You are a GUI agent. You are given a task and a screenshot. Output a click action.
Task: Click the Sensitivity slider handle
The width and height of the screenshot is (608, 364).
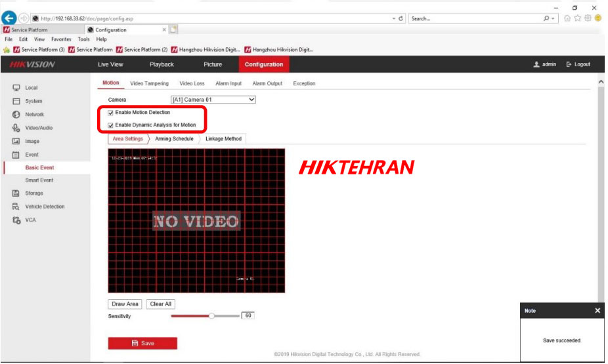tap(211, 316)
